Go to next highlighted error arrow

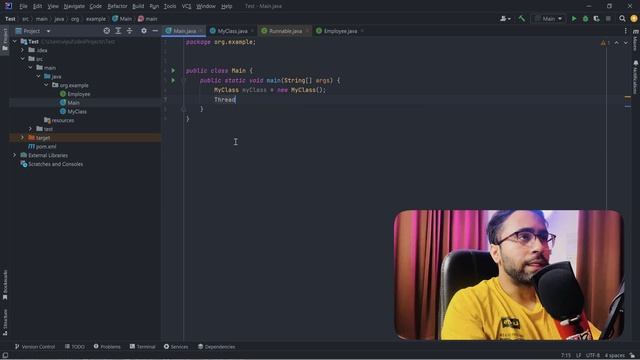click(x=625, y=43)
